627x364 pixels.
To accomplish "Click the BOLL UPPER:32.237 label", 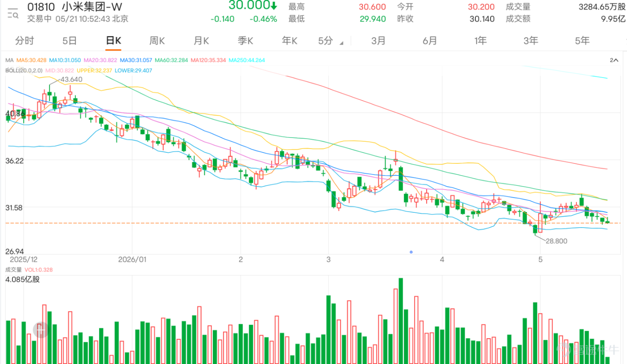I will [x=94, y=71].
